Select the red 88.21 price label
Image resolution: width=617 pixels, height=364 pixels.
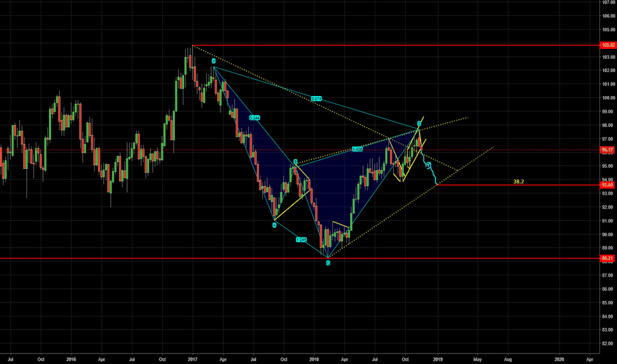(608, 258)
